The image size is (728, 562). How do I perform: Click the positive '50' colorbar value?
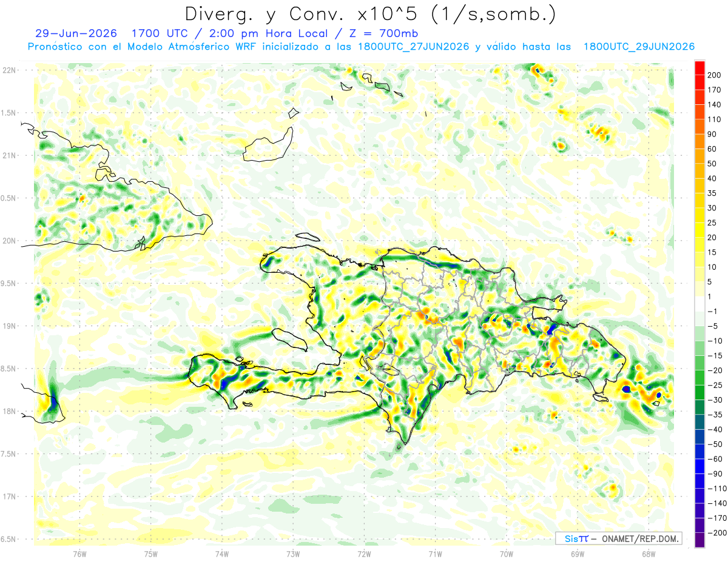click(712, 164)
